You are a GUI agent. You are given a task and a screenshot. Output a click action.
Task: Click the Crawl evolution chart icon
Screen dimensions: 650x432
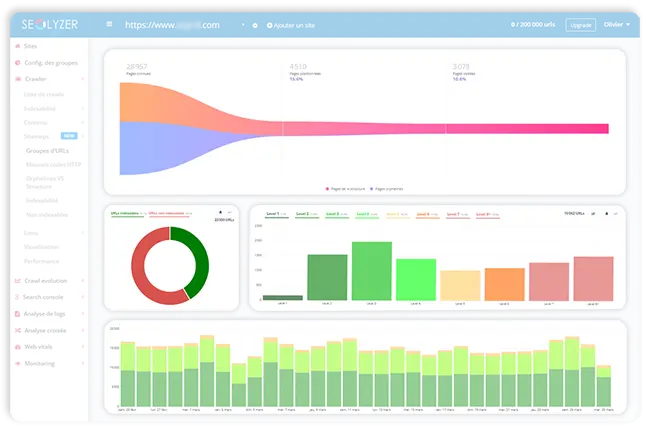click(x=17, y=281)
